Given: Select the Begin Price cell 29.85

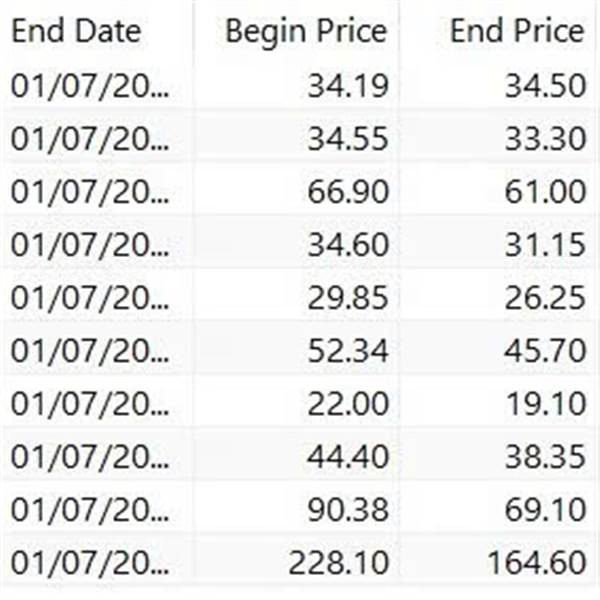Looking at the screenshot, I should tap(348, 298).
